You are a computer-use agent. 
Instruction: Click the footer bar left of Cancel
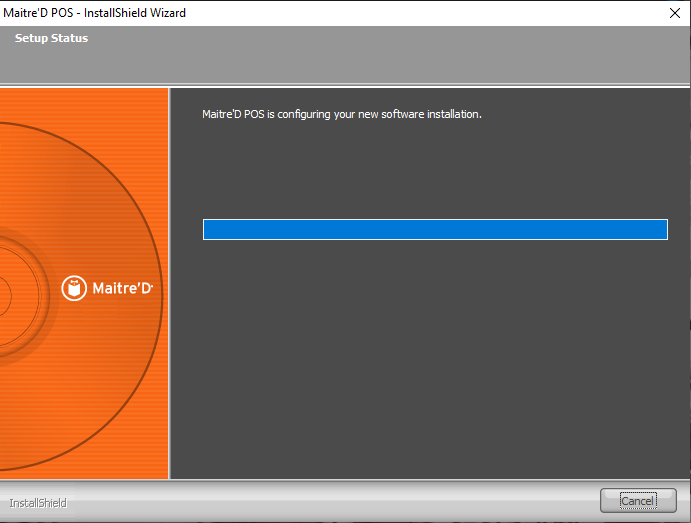tap(330, 502)
